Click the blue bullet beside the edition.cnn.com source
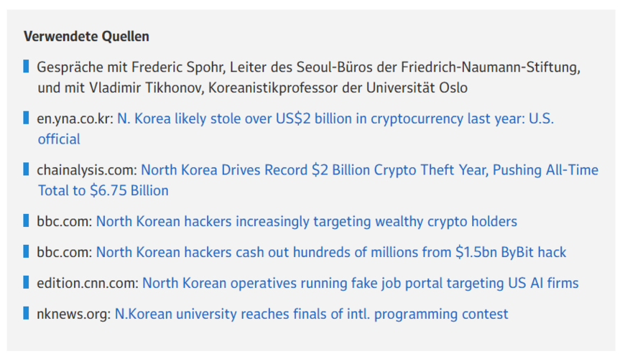 (x=26, y=282)
